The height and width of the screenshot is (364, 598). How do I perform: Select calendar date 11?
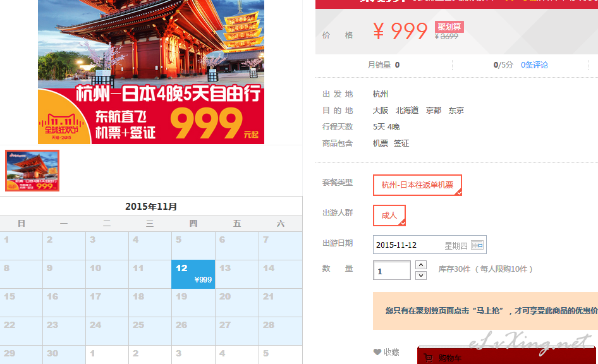click(150, 274)
